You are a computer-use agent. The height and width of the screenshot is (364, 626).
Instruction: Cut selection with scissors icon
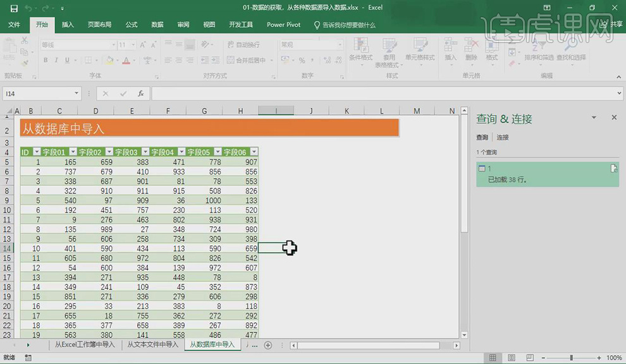point(25,40)
